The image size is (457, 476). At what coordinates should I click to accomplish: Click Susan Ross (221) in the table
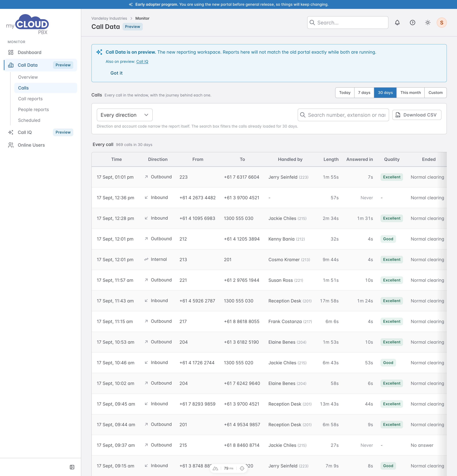[x=286, y=280]
